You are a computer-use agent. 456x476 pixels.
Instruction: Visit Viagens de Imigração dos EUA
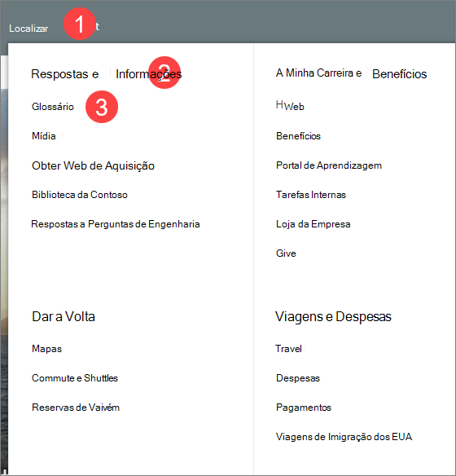click(x=344, y=437)
